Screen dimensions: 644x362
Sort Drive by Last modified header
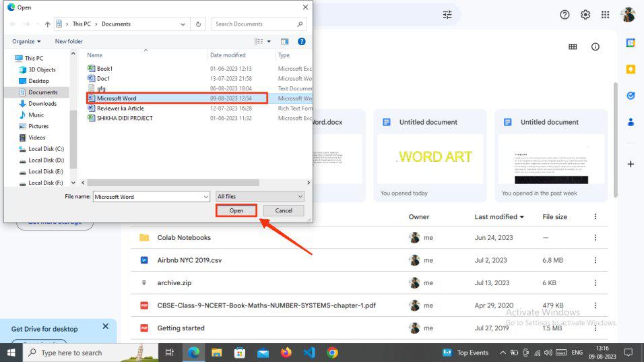coord(499,216)
